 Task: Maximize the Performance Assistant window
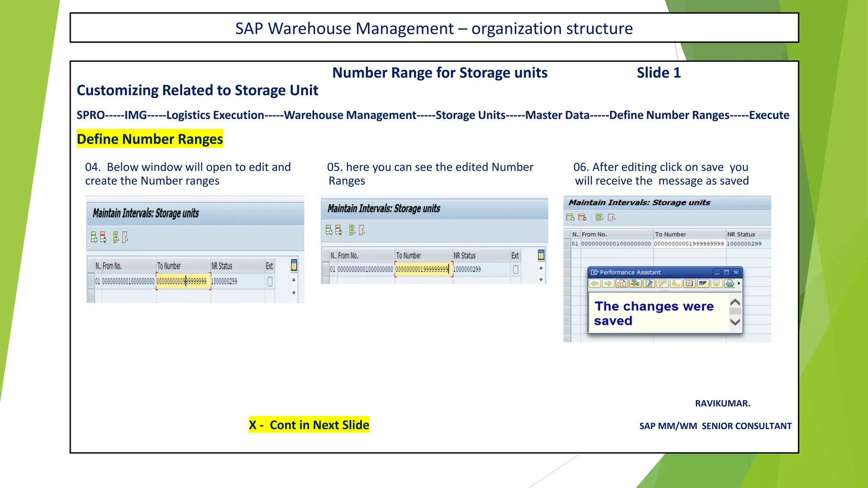coord(726,272)
